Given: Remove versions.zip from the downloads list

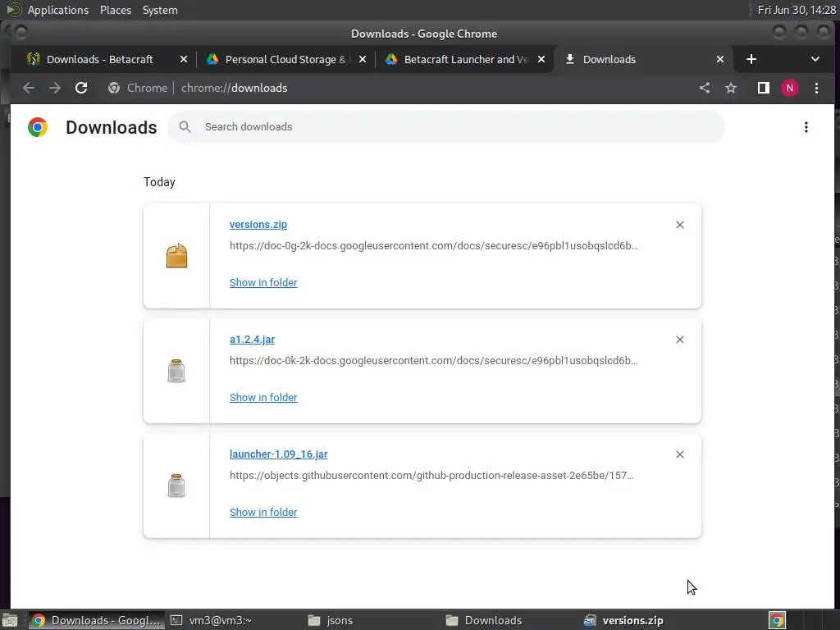Looking at the screenshot, I should [680, 225].
